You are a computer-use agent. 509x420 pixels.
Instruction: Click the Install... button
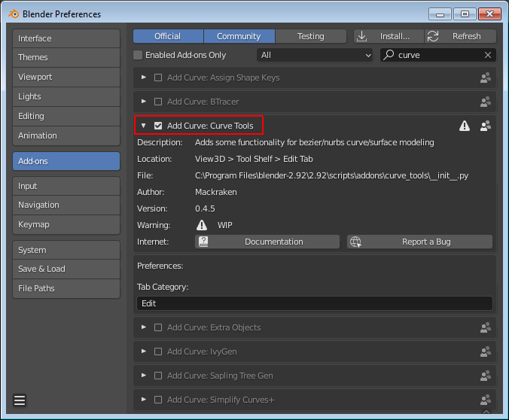click(x=389, y=36)
